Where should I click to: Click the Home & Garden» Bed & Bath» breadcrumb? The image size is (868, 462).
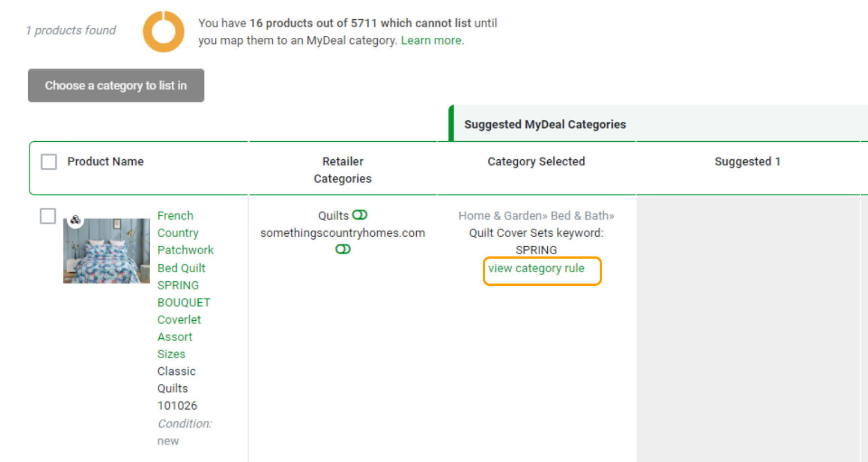(x=536, y=216)
